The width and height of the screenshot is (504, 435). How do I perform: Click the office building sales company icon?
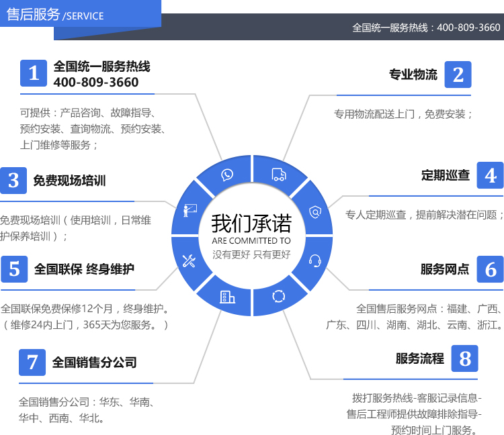(x=226, y=296)
